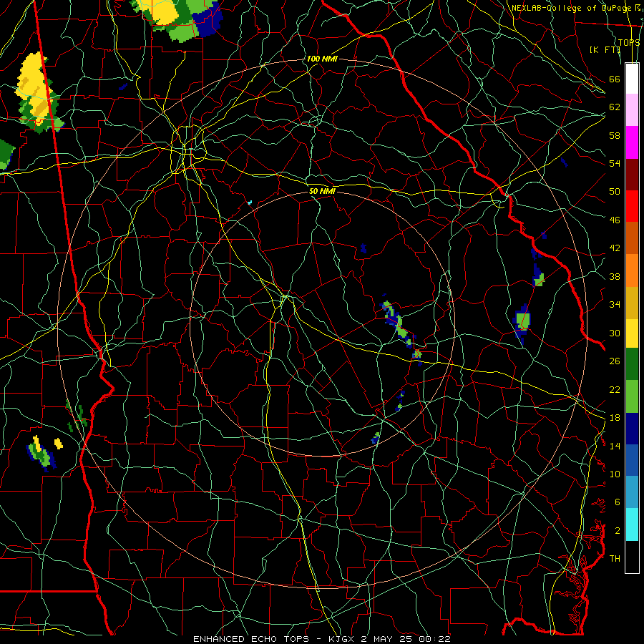Select the medium blue legend band
The height and width of the screenshot is (644, 644).
[x=632, y=460]
